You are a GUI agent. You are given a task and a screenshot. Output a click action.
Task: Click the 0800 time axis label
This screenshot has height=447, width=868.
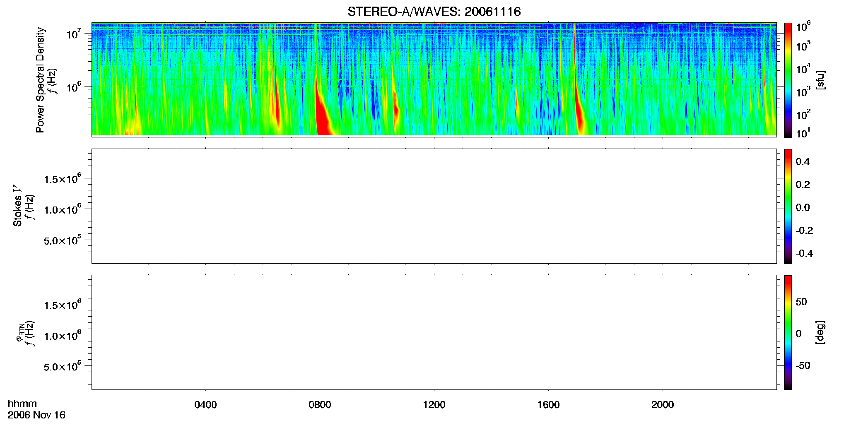[320, 404]
